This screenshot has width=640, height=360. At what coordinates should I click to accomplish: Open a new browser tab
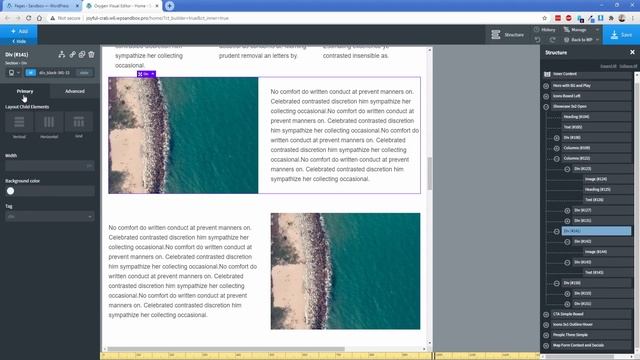(169, 6)
